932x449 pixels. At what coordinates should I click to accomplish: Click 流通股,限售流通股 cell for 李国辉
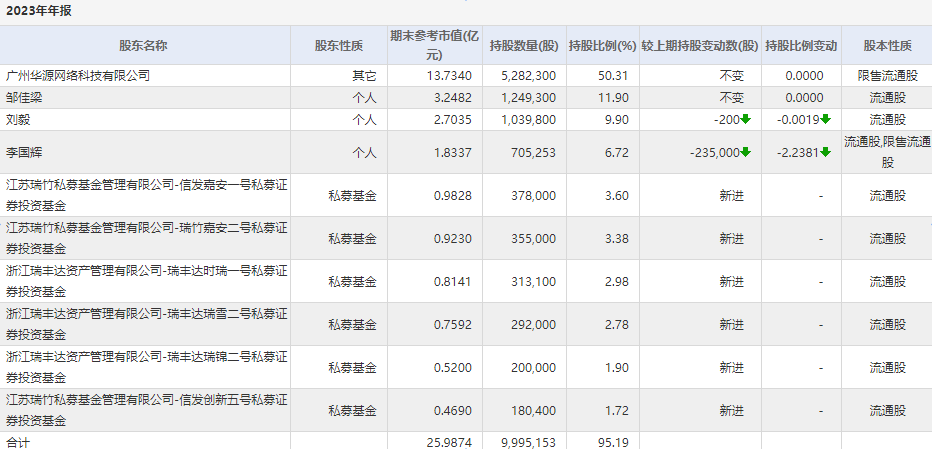[x=887, y=152]
